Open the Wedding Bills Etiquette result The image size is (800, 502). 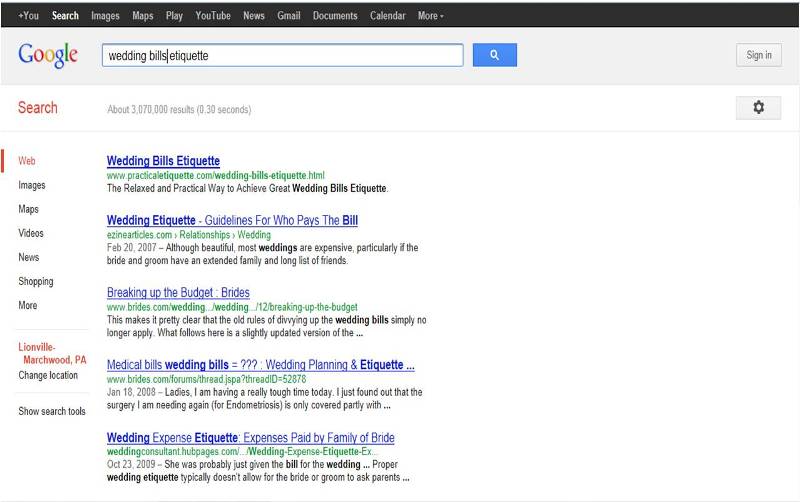pos(163,161)
